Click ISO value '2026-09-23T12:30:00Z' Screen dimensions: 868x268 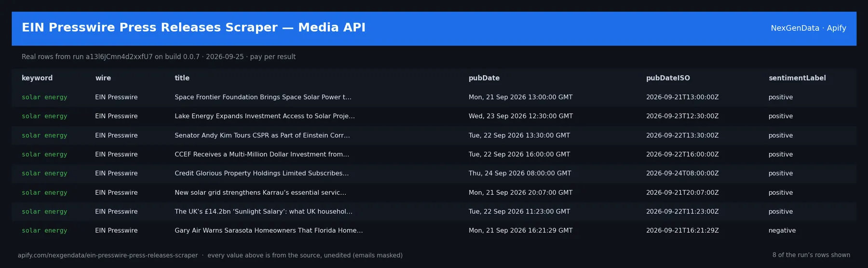[x=682, y=116]
